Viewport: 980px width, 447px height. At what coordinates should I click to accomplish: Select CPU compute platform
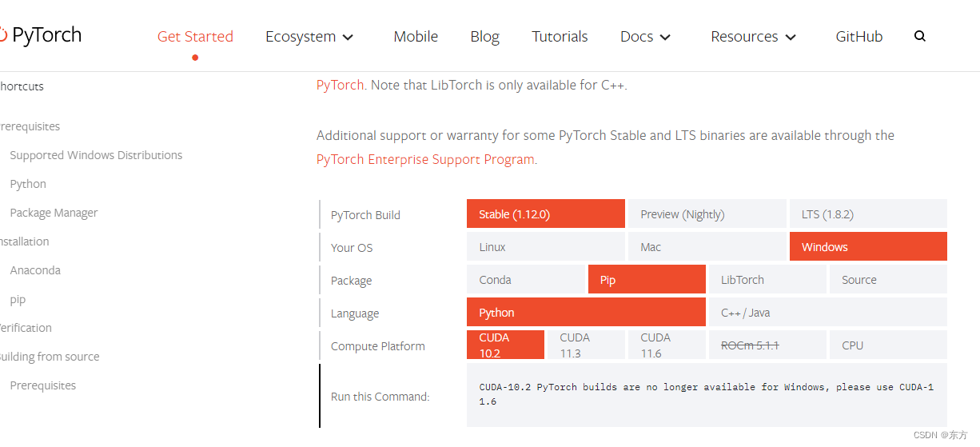click(888, 345)
